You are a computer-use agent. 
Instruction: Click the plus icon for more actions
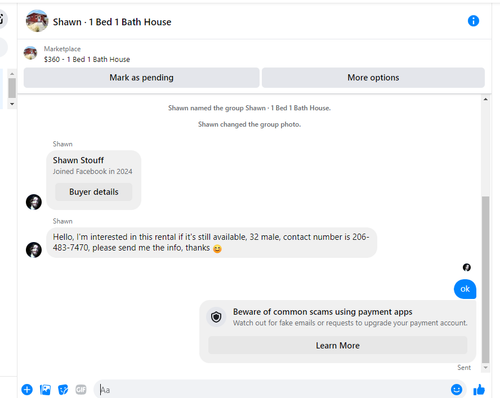tap(27, 389)
